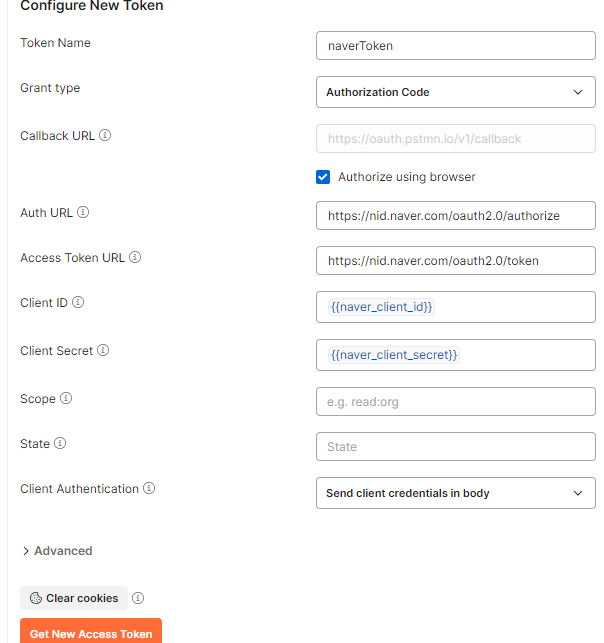
Task: Click Get New Access Token button
Action: click(x=91, y=632)
